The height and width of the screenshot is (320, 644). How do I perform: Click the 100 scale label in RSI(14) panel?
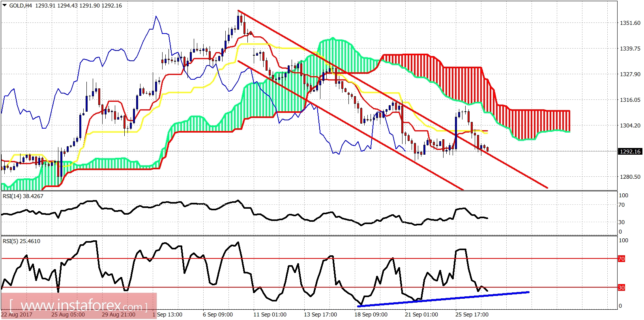(x=623, y=195)
